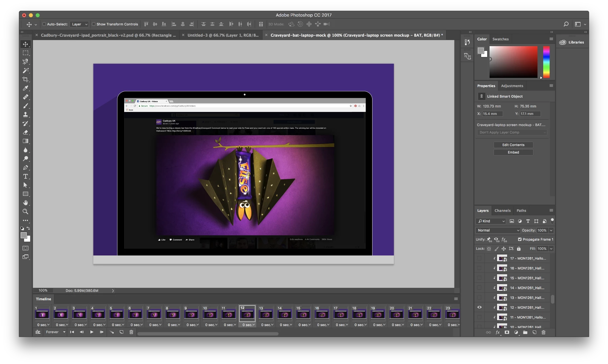This screenshot has height=364, width=608.
Task: Click the Embed button
Action: [513, 152]
